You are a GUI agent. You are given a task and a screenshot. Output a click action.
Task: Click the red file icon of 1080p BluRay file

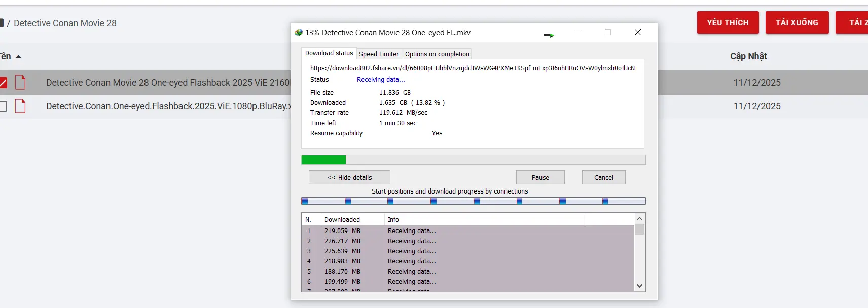[x=20, y=106]
